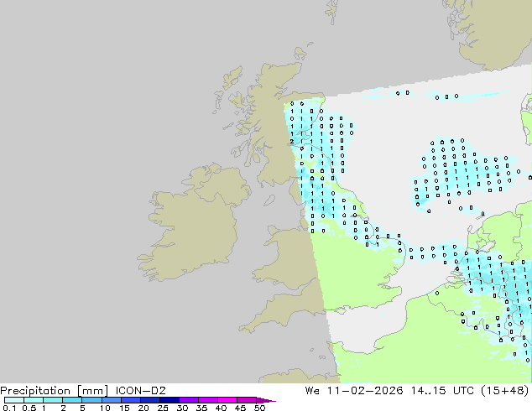Select the 45–50 mm legend swatch
The image size is (532, 411).
coord(247,400)
